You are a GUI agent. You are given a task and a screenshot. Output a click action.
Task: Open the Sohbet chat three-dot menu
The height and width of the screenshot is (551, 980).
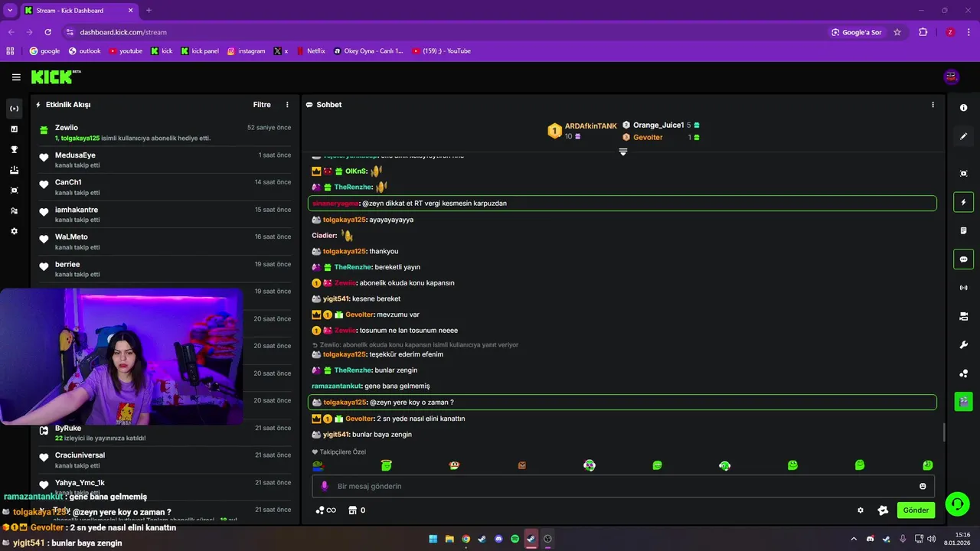tap(933, 105)
